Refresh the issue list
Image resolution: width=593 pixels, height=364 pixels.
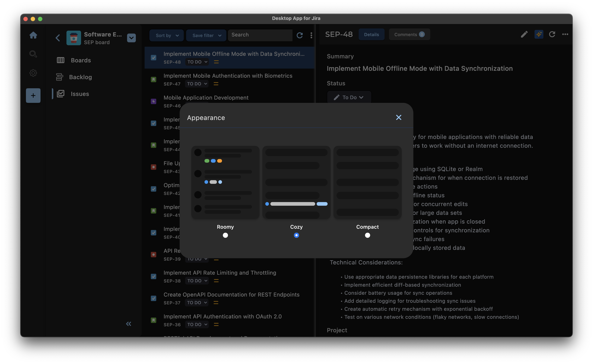click(299, 35)
